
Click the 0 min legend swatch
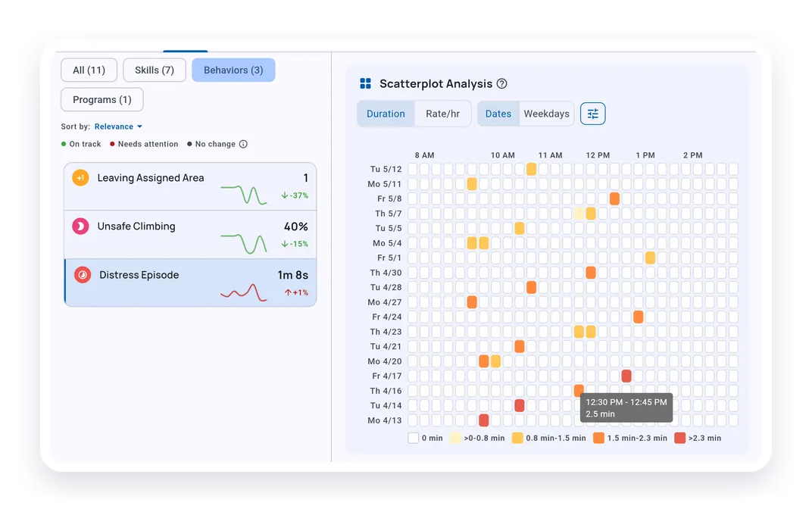coord(414,438)
